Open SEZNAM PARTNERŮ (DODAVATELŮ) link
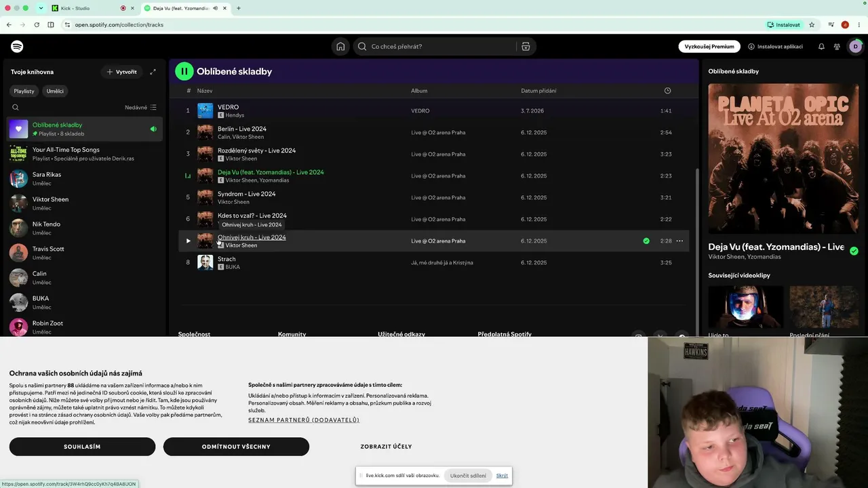This screenshot has width=868, height=488. [x=304, y=420]
